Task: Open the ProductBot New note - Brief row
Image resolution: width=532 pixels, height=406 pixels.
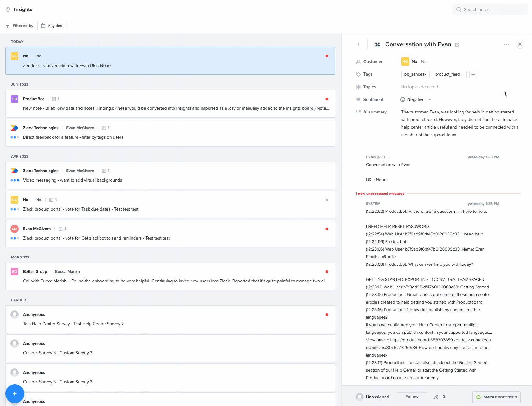Action: [x=170, y=104]
